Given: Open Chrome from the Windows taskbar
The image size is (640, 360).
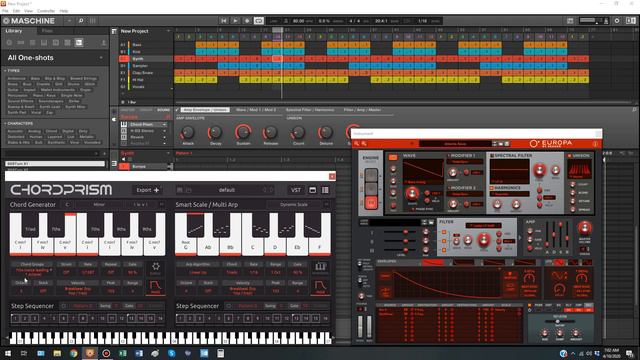Looking at the screenshot, I should click(x=73, y=353).
